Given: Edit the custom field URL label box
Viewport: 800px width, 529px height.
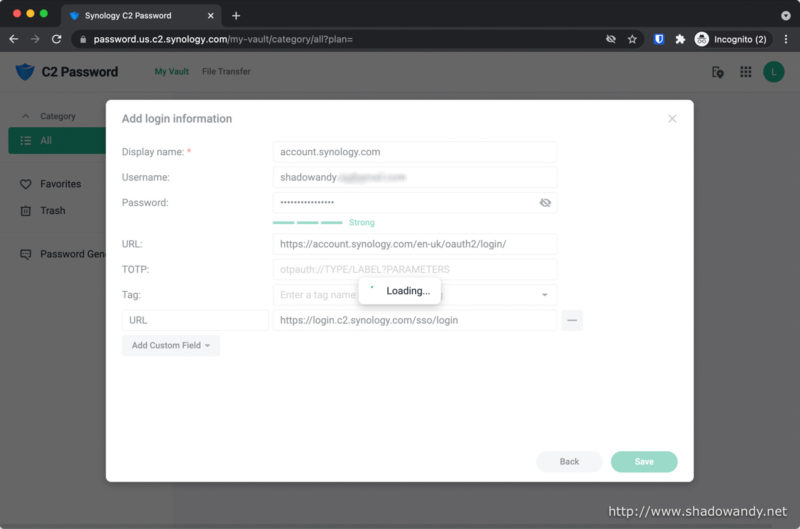Looking at the screenshot, I should (195, 320).
